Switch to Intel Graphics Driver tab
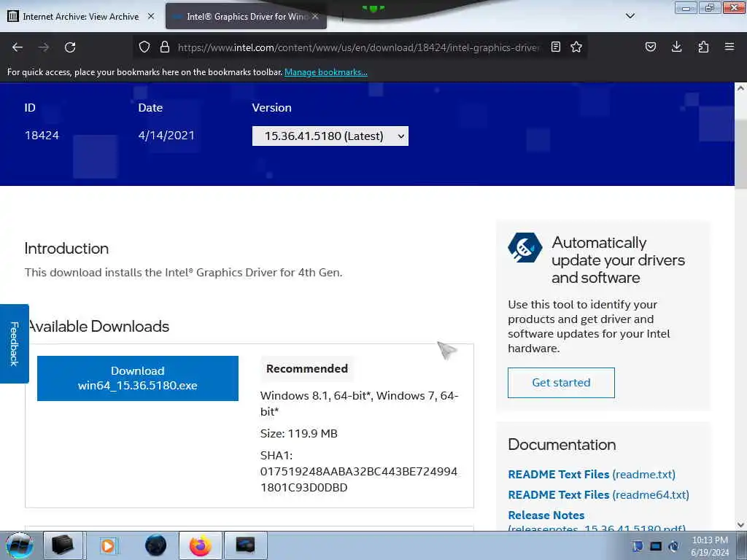 [247, 16]
